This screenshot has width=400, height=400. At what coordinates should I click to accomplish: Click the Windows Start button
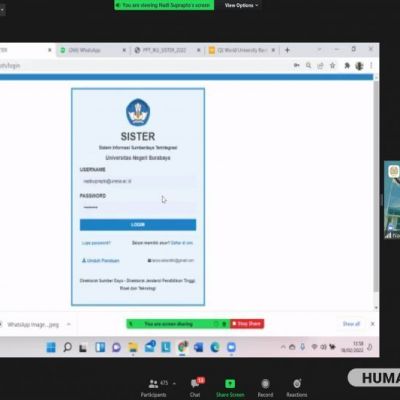pyautogui.click(x=51, y=347)
